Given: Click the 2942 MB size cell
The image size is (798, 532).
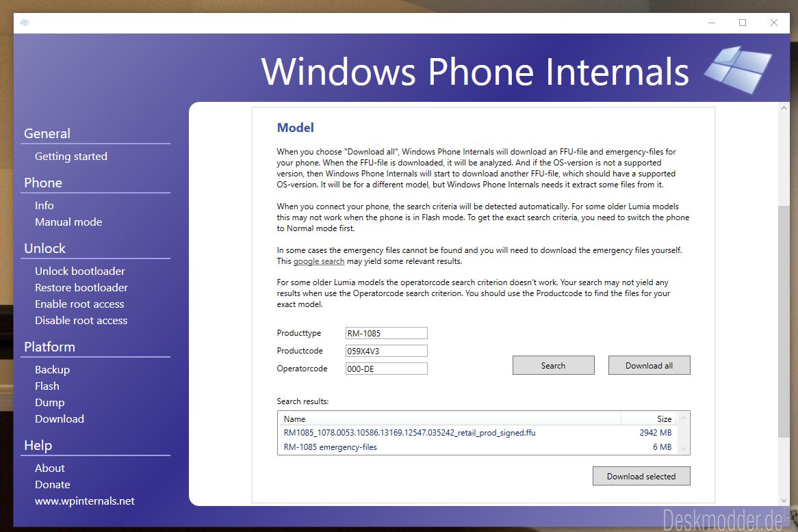Looking at the screenshot, I should [656, 433].
